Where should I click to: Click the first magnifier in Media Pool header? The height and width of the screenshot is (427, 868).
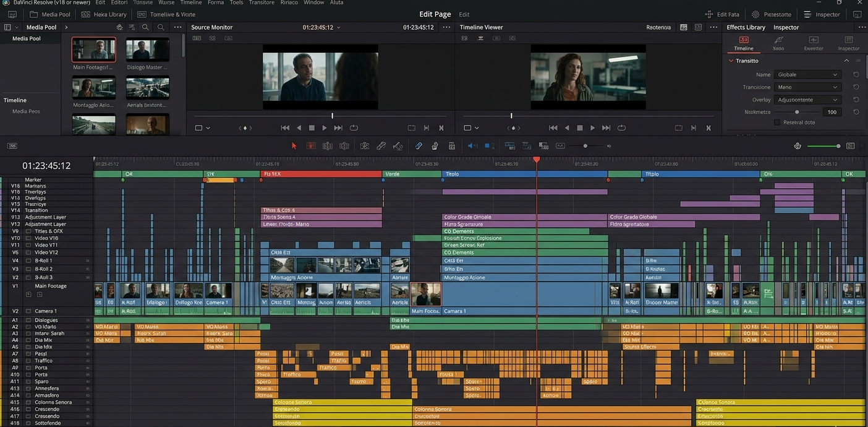click(x=145, y=27)
